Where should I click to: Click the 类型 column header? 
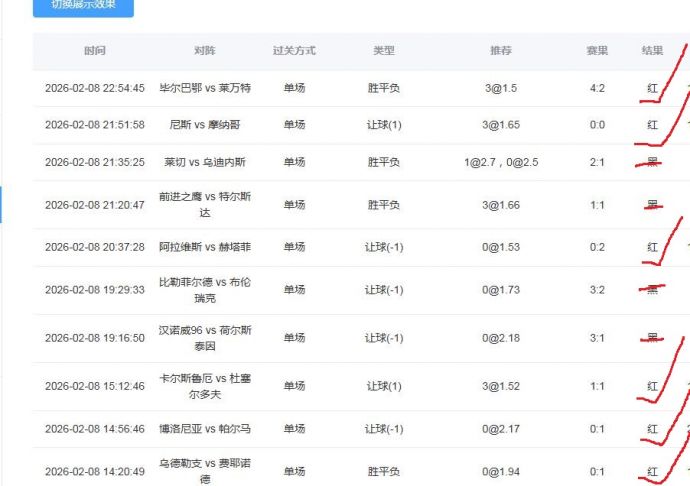(384, 51)
